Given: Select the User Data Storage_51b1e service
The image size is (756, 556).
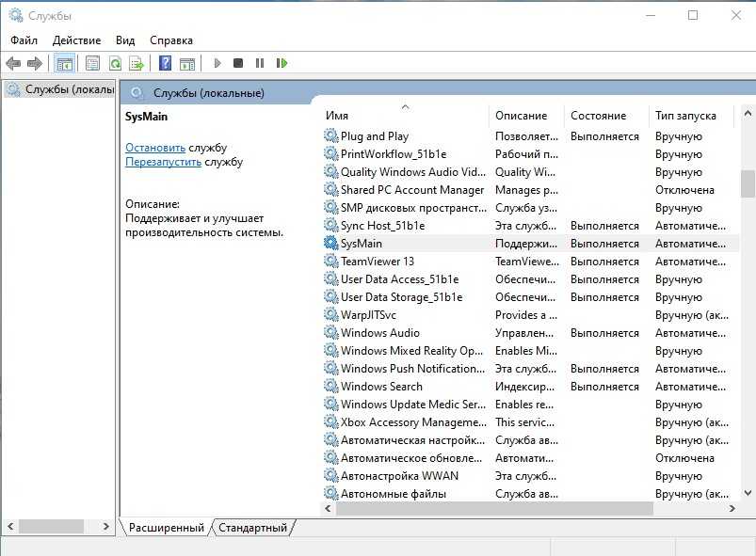Looking at the screenshot, I should pos(529,296).
